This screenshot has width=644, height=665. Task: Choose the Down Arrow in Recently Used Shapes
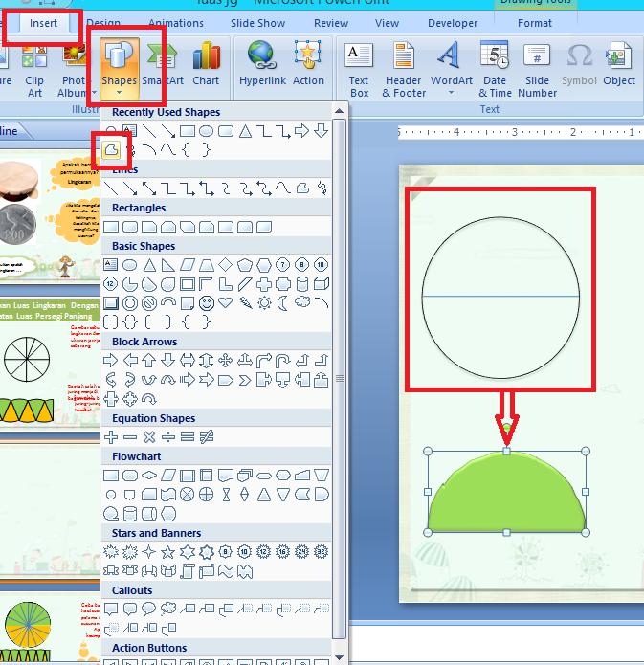(x=322, y=131)
